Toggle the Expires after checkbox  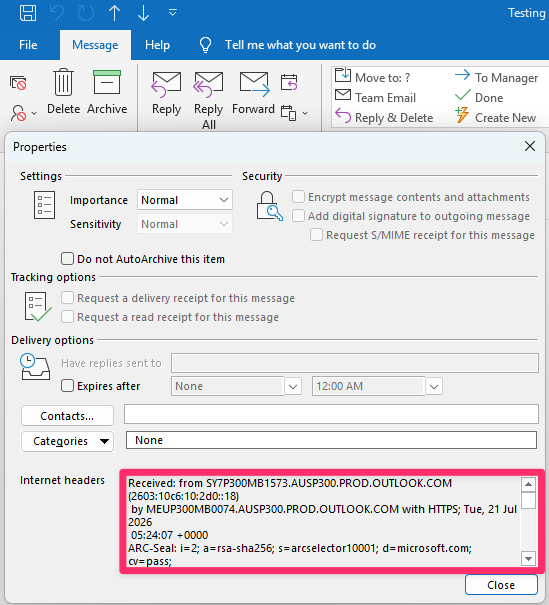(67, 386)
